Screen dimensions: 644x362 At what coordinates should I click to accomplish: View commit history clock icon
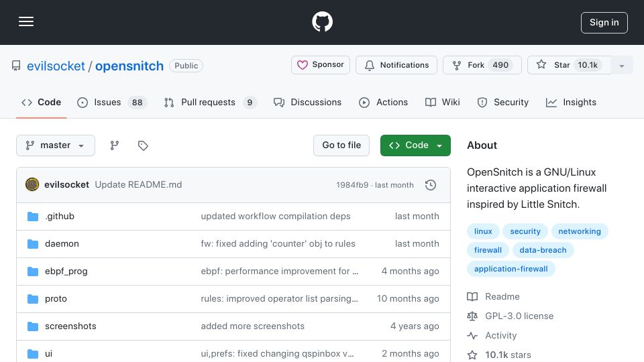point(431,185)
